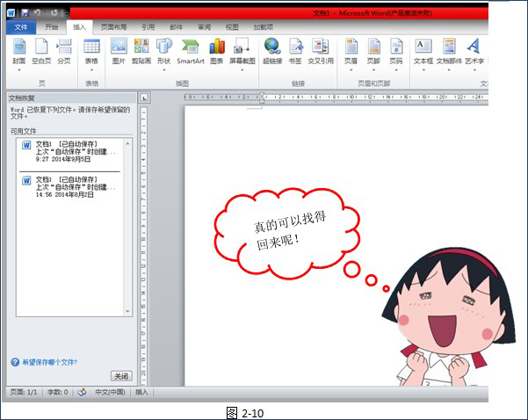Click the Save icon in quick access toolbar
Viewport: 528px width, 420px height.
(25, 13)
